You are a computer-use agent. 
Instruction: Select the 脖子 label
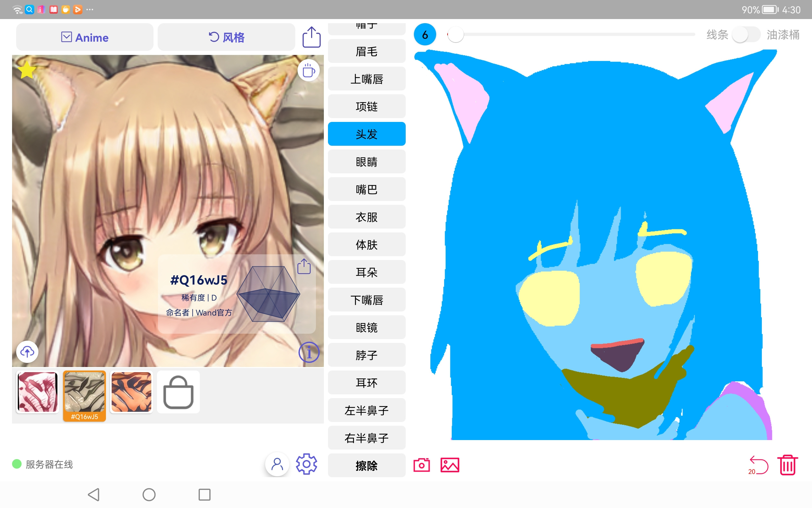[x=367, y=355]
